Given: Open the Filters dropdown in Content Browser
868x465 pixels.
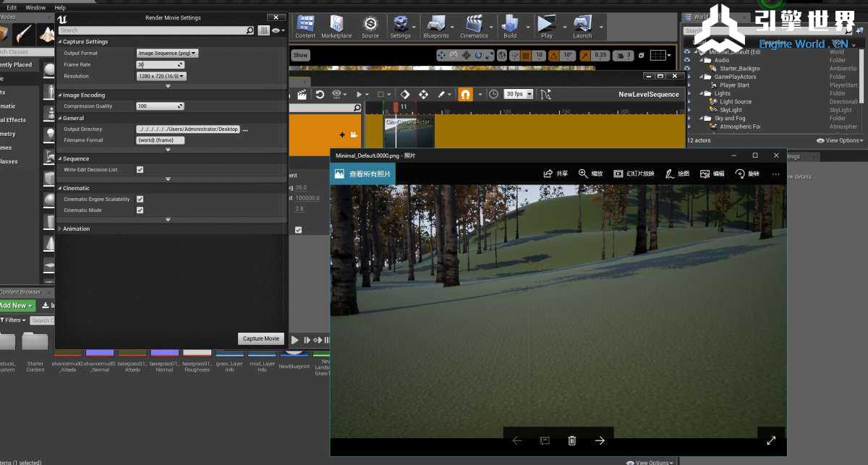Looking at the screenshot, I should 15,320.
